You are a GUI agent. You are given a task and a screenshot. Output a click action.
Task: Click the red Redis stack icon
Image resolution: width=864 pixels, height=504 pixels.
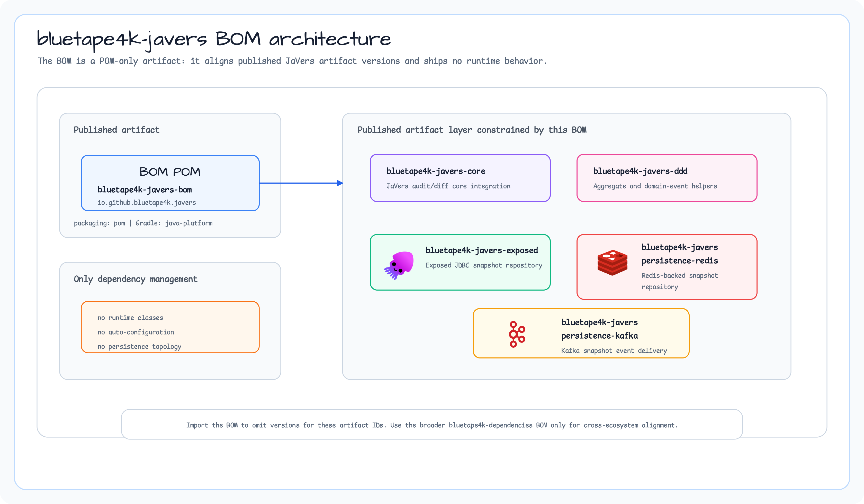point(612,263)
